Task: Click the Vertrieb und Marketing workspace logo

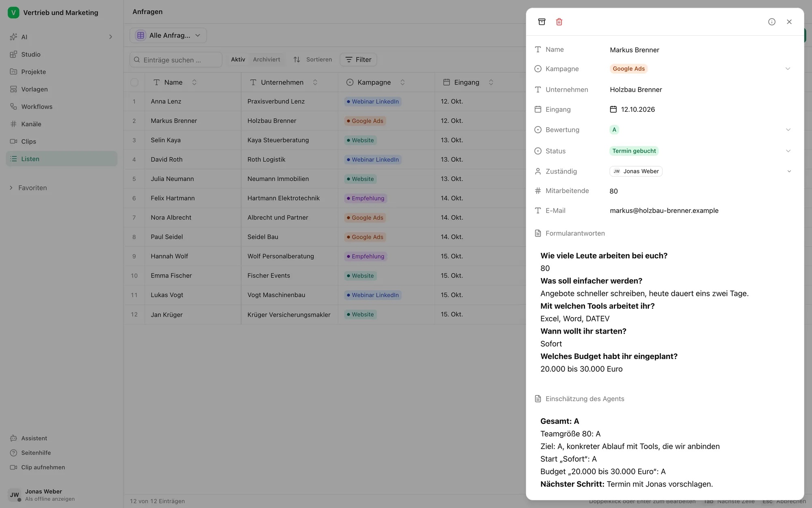Action: (x=13, y=13)
